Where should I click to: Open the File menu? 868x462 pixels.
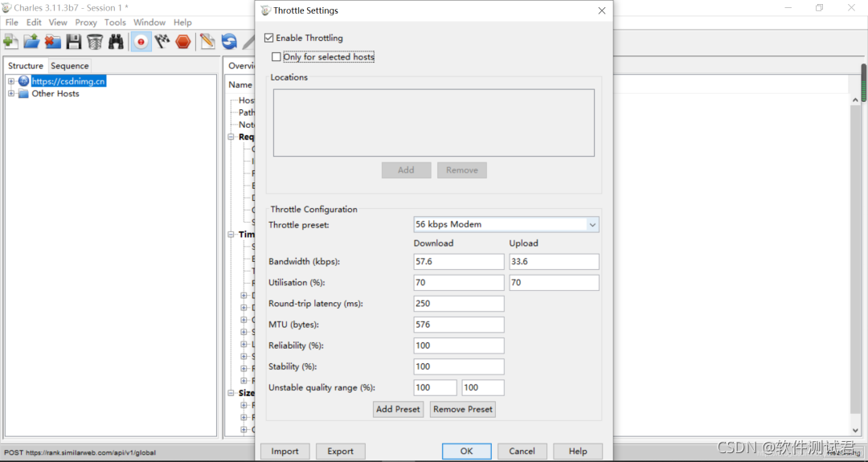[11, 22]
